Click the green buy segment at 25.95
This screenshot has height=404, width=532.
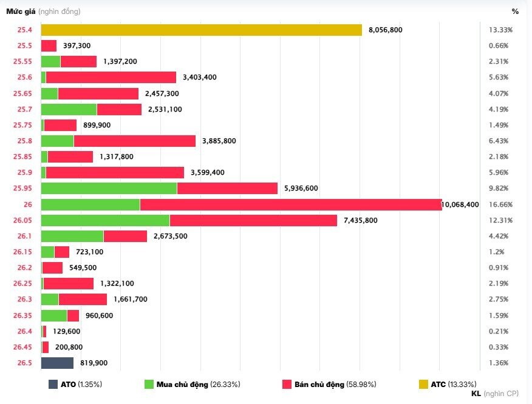109,188
